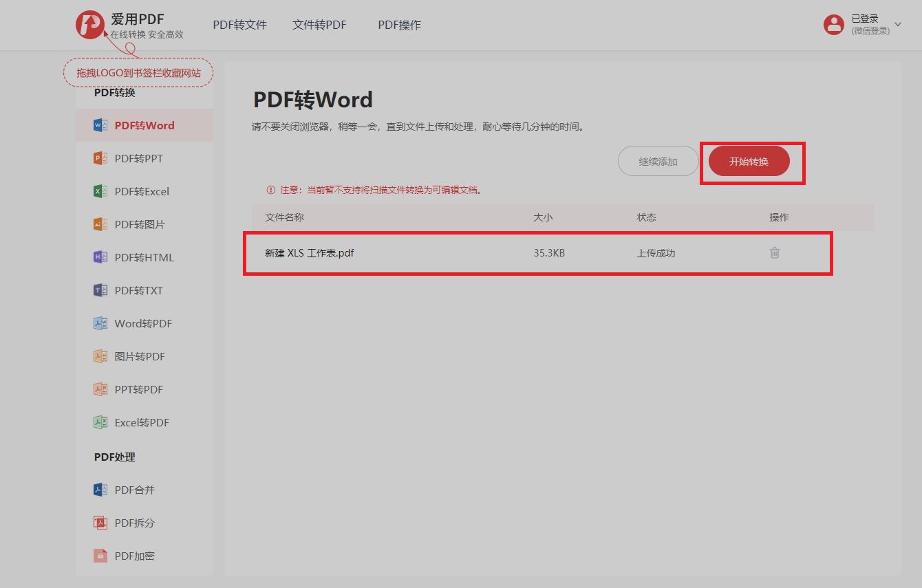Click the PDF合并 sidebar icon
The image size is (922, 588).
pos(100,490)
